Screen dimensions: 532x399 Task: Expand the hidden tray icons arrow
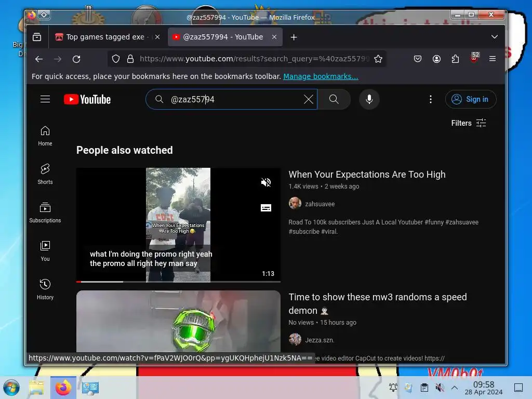tap(455, 388)
